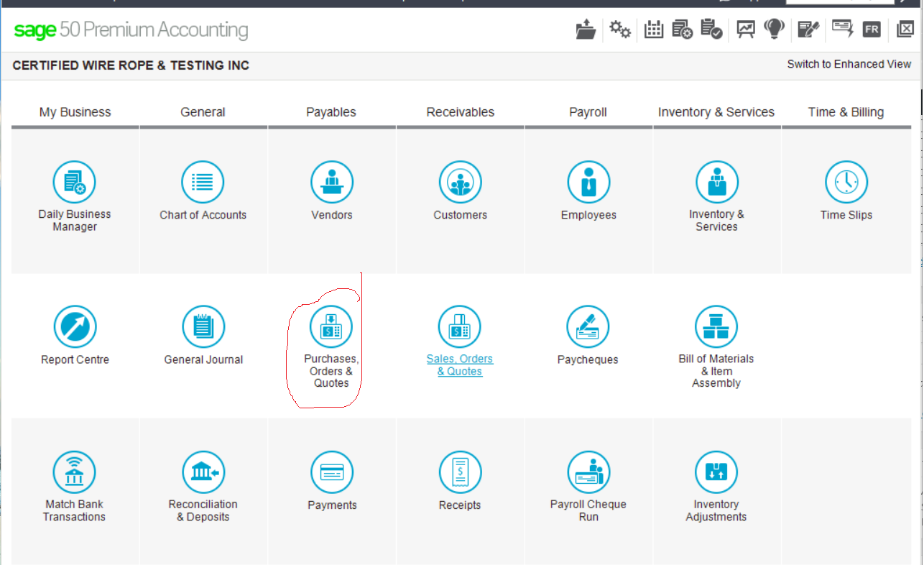Click the close all windows toolbar icon
924x583 pixels.
904,29
